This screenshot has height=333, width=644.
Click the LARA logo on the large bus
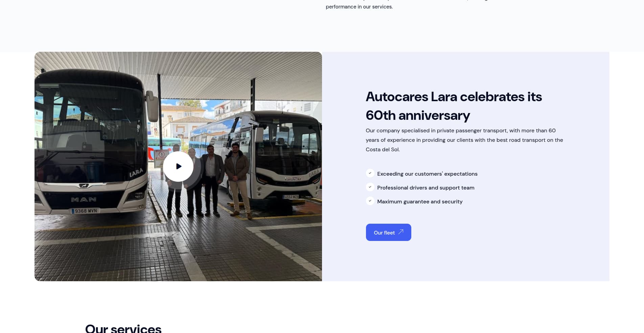(136, 173)
